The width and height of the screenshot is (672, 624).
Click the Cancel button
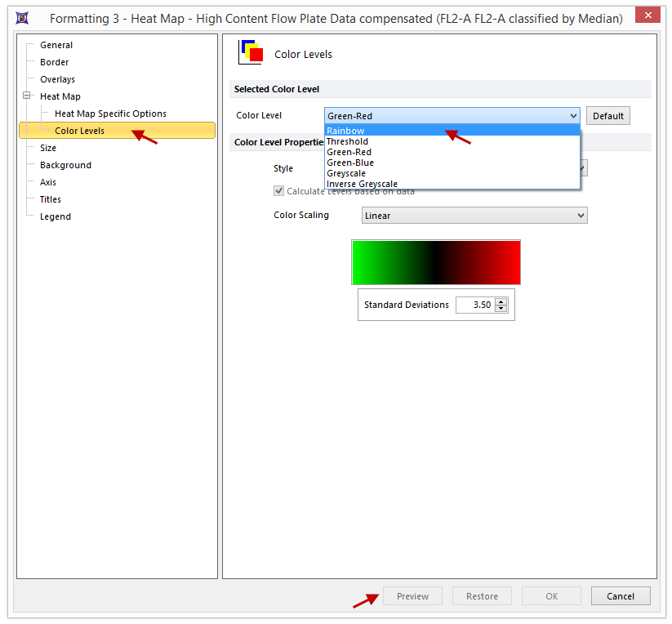pos(621,596)
